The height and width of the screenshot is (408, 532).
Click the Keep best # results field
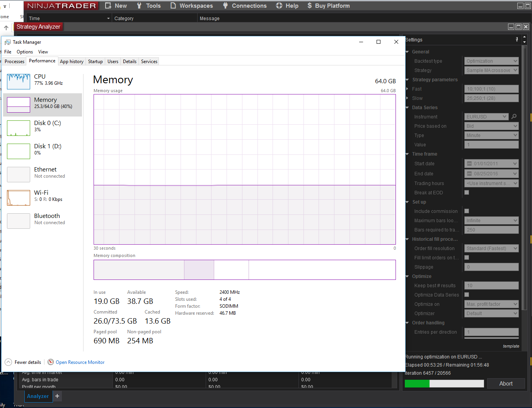(x=491, y=285)
